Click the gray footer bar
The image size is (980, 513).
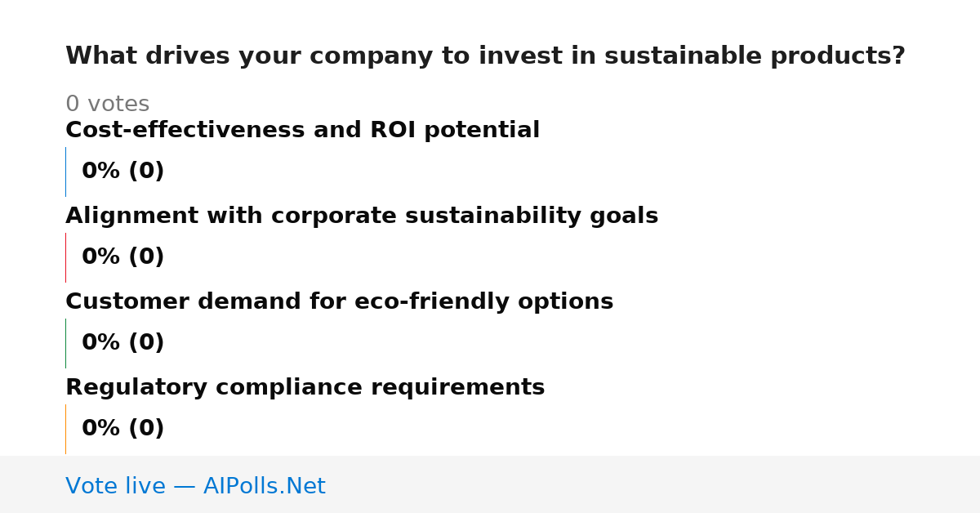coord(490,484)
